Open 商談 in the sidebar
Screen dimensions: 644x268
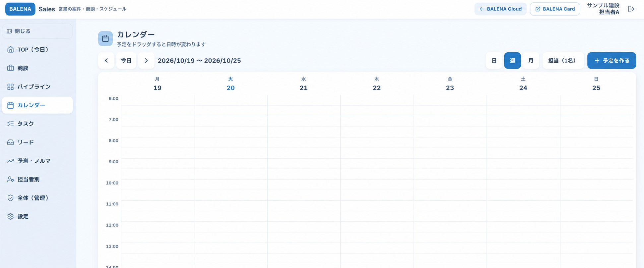click(37, 68)
